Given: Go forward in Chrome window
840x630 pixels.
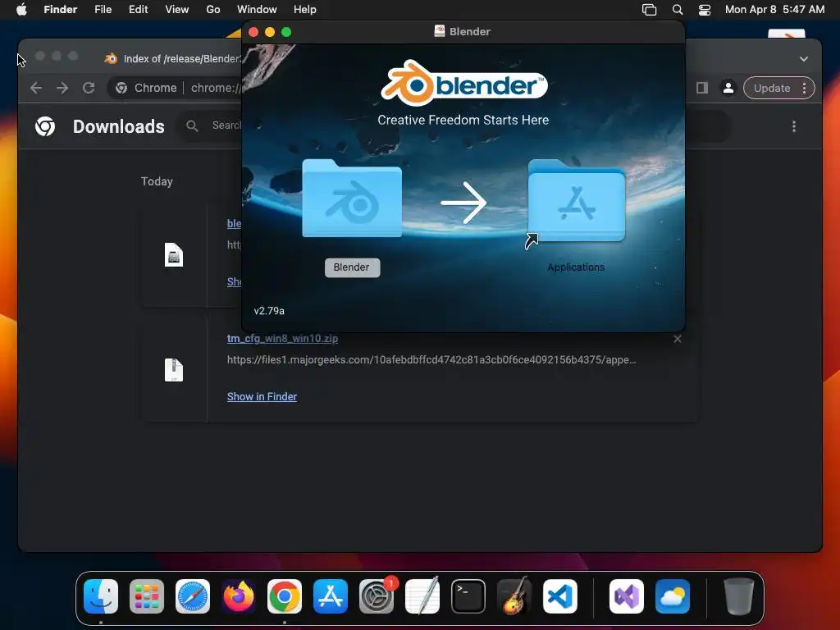Looking at the screenshot, I should pos(62,88).
